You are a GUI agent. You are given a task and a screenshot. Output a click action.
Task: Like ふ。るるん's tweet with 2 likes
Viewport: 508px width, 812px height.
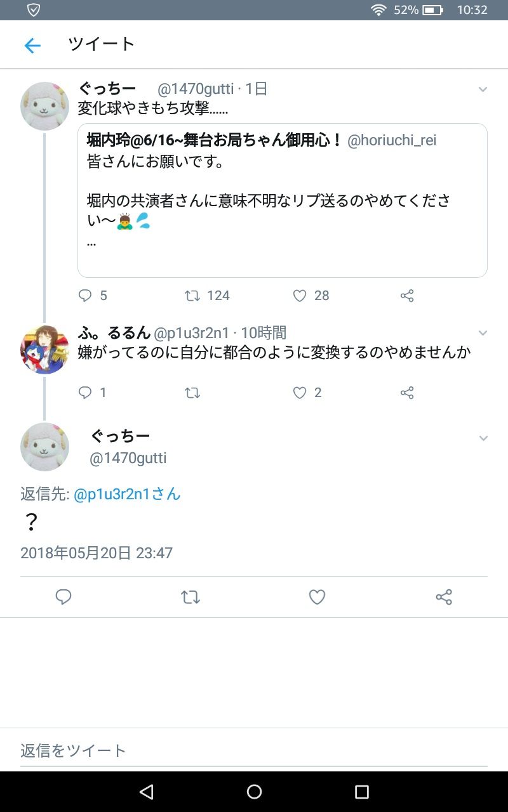[x=300, y=393]
